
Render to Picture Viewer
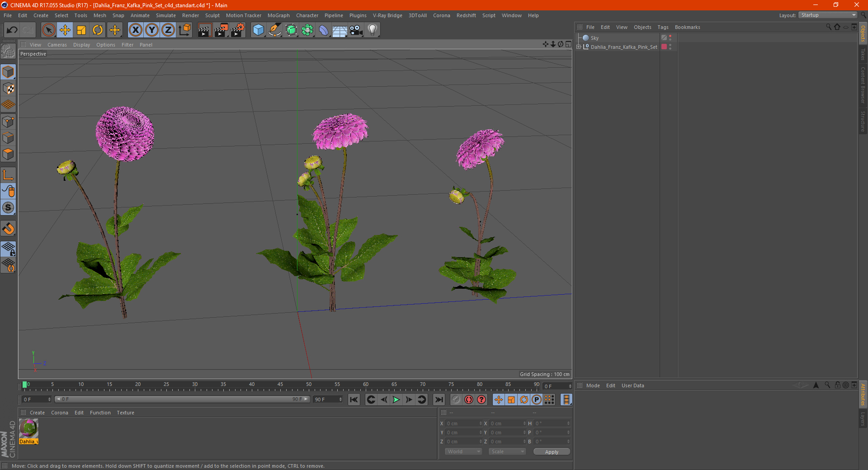[221, 30]
